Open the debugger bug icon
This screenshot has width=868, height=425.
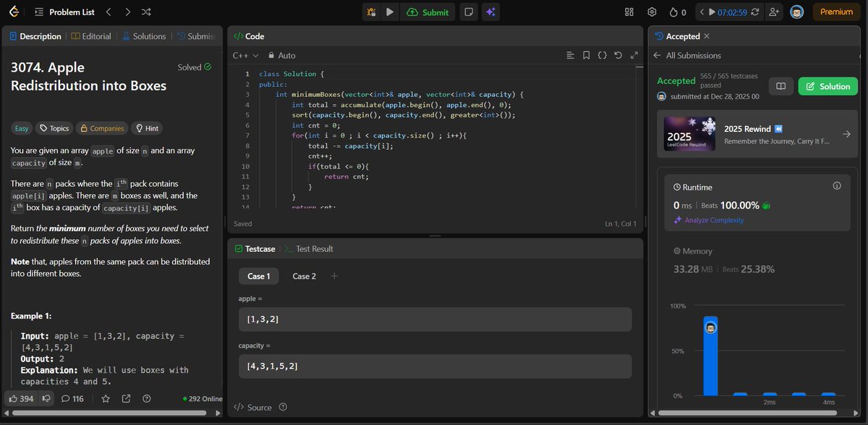(x=372, y=12)
